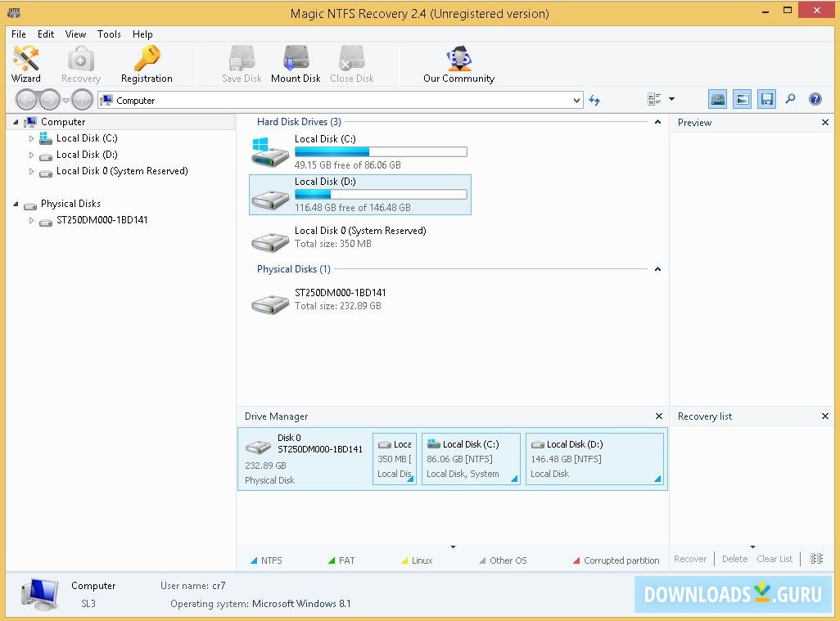The width and height of the screenshot is (840, 621).
Task: Open the File menu
Action: pos(19,34)
